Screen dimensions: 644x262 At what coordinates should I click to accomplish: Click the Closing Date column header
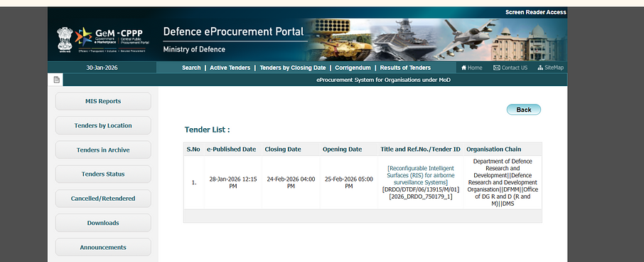point(283,150)
